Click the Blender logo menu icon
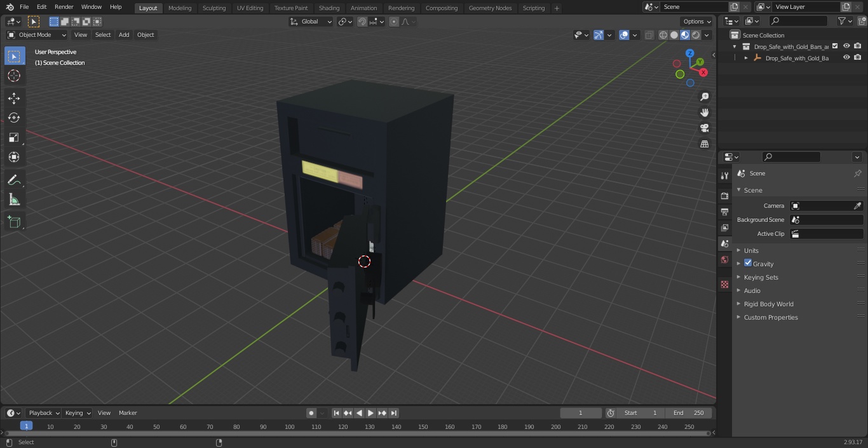Image resolution: width=868 pixels, height=448 pixels. [x=10, y=7]
